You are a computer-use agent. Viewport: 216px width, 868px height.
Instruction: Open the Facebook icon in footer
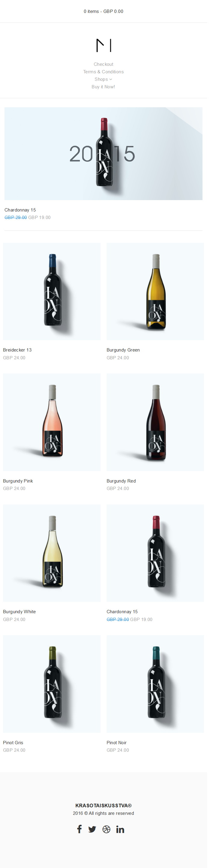79,829
